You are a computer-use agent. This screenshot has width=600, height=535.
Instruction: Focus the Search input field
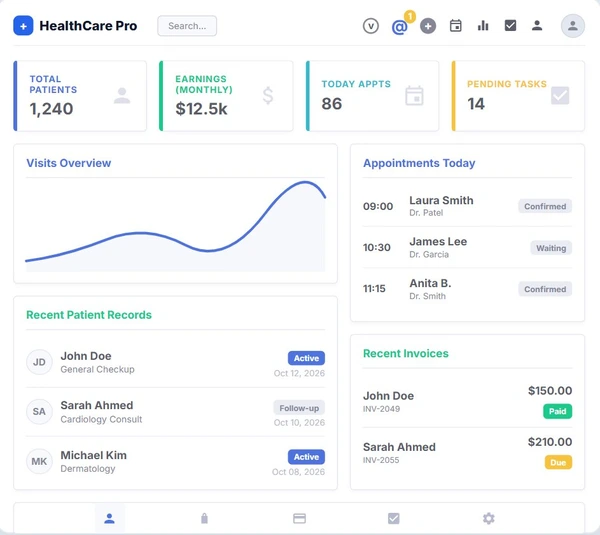click(187, 26)
